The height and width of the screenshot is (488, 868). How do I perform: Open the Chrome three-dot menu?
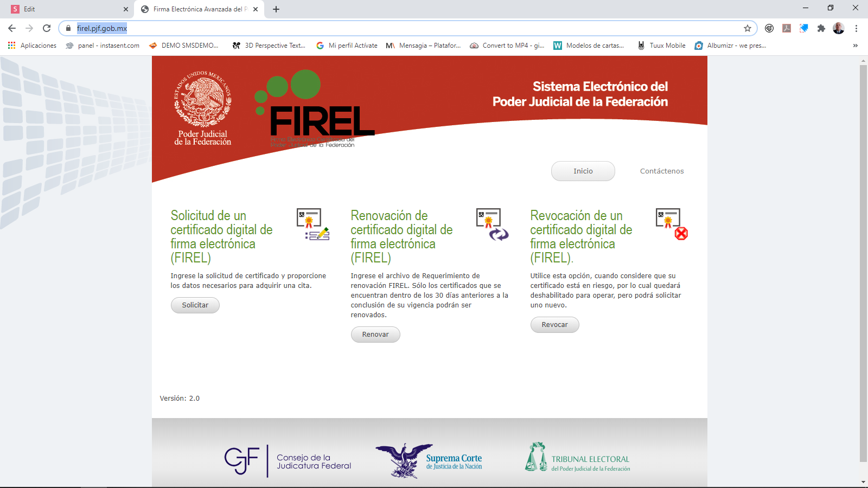click(856, 28)
